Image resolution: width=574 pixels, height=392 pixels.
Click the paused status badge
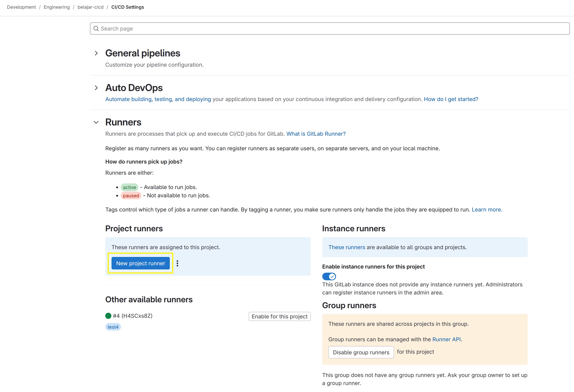[131, 196]
